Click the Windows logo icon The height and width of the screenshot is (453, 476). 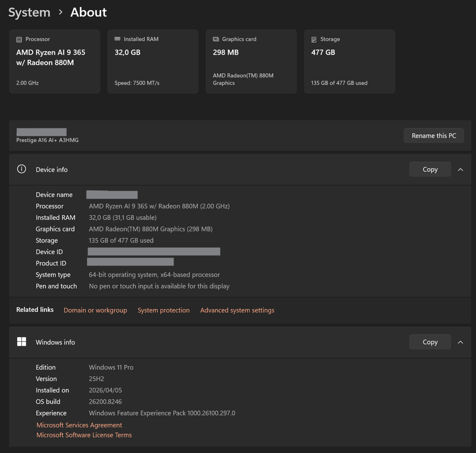click(22, 341)
